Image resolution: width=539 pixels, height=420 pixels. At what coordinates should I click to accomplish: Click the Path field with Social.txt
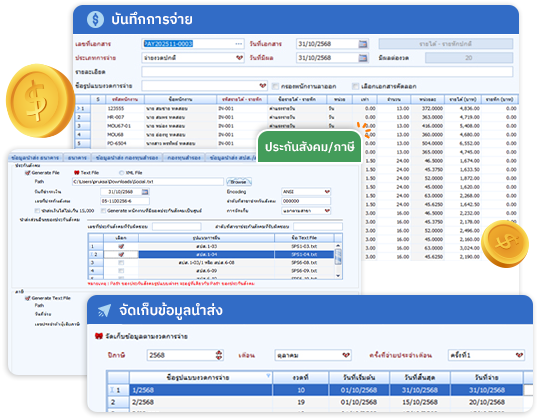148,182
